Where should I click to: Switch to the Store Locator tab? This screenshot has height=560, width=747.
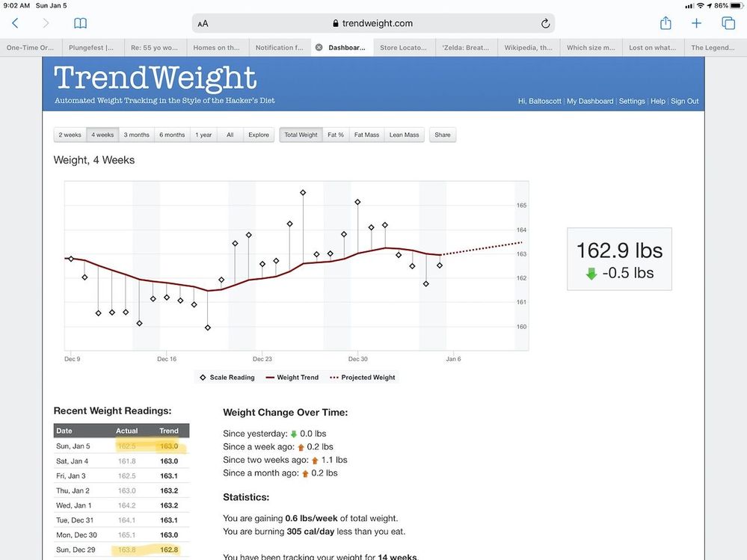click(x=404, y=47)
